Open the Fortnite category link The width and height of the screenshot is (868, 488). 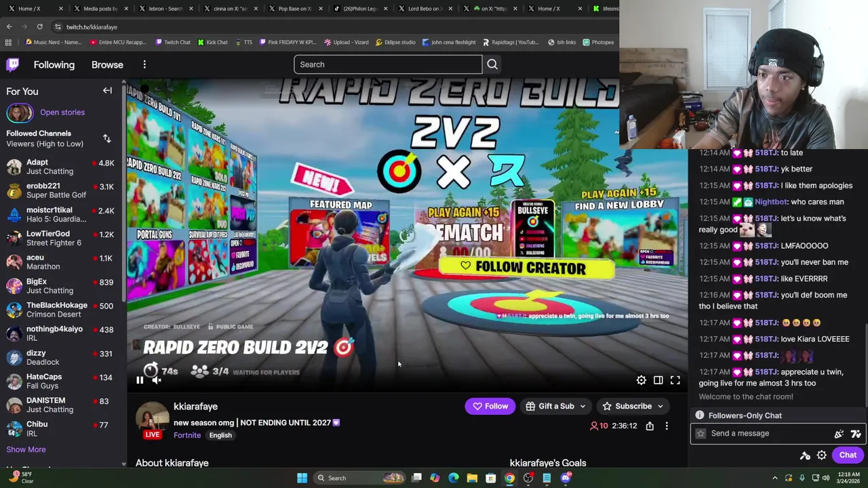(x=187, y=435)
